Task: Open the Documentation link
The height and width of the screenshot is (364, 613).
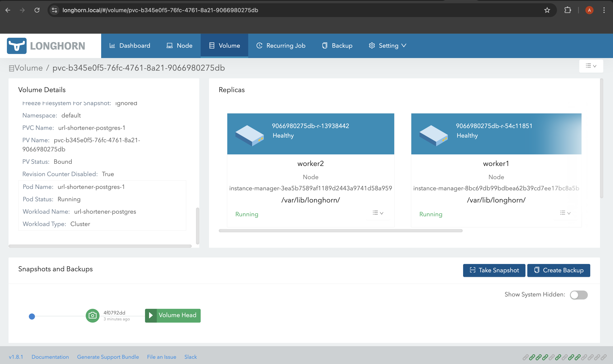Action: 50,357
